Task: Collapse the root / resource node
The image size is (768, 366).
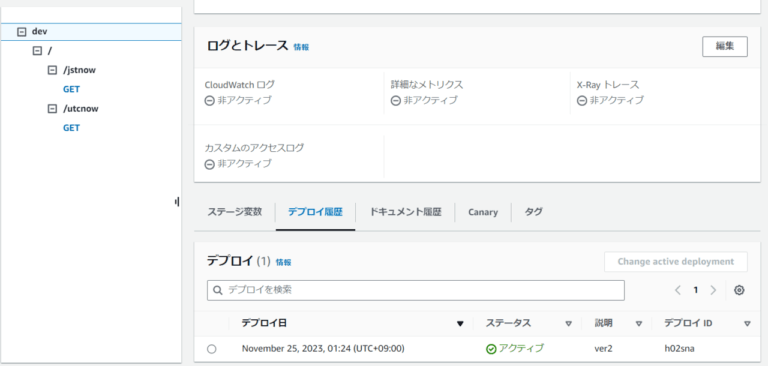Action: [37, 51]
